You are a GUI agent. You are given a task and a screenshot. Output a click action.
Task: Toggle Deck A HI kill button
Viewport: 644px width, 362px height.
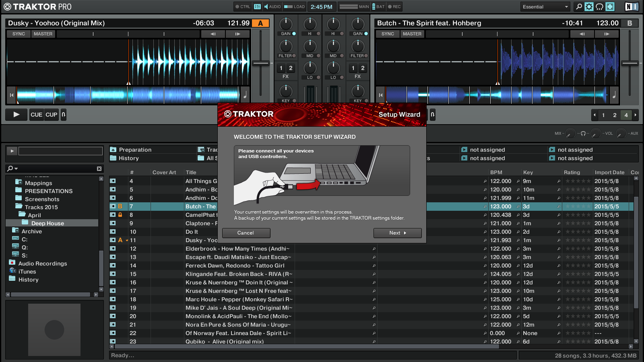pyautogui.click(x=318, y=34)
